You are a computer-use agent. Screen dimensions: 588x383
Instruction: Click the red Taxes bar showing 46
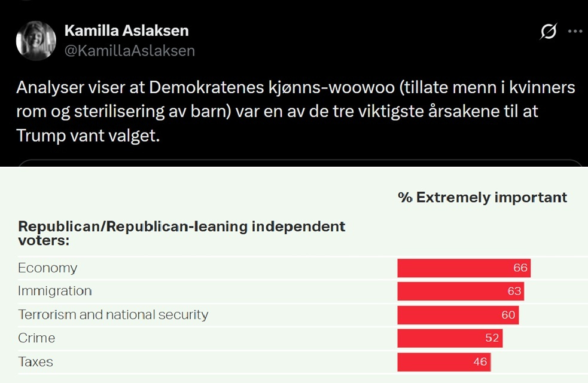coord(443,361)
